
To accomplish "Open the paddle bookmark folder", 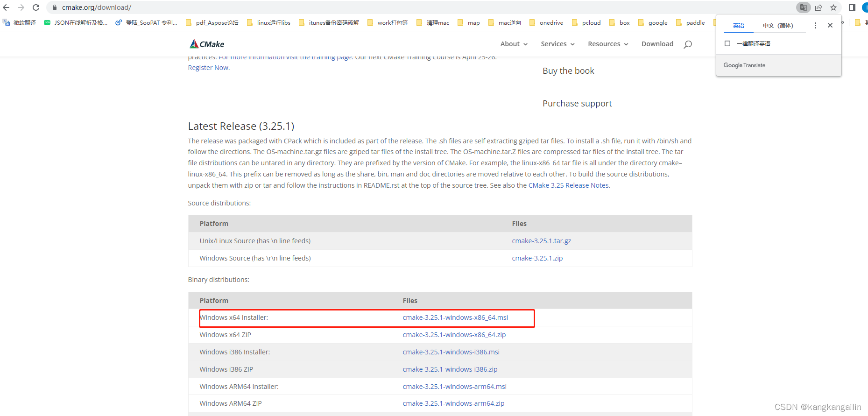I will [x=690, y=22].
